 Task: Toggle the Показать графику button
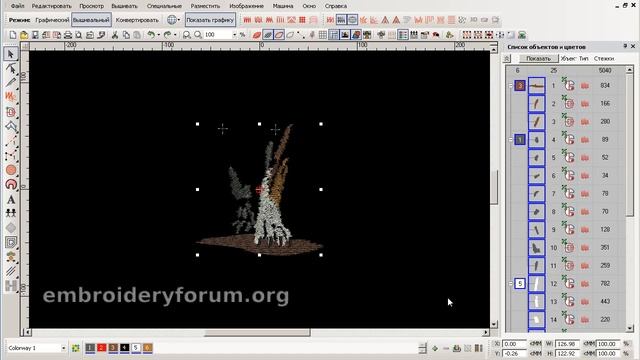pyautogui.click(x=210, y=20)
